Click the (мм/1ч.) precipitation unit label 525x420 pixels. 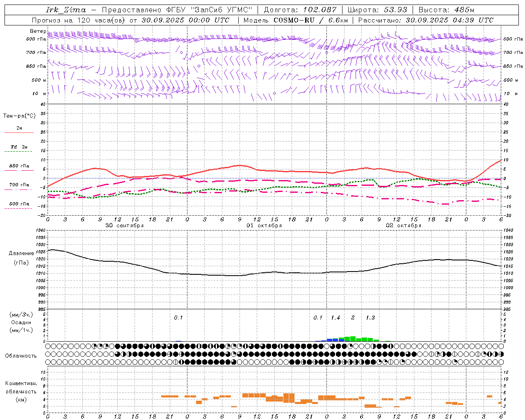tap(21, 330)
